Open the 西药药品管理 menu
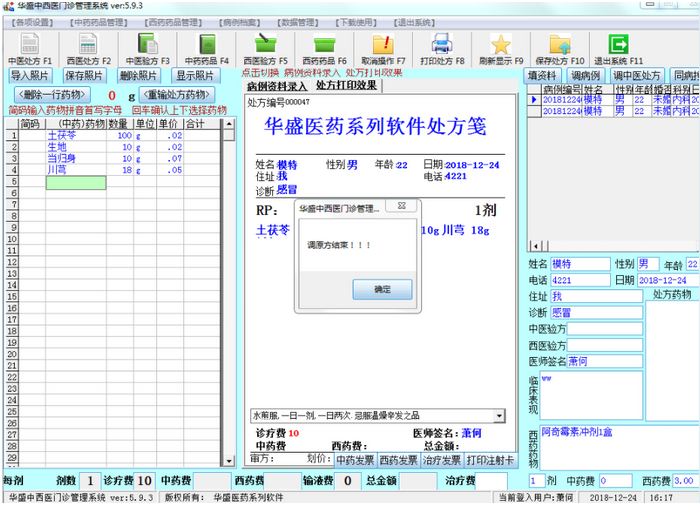Screen dimensions: 700x513 coord(173,22)
